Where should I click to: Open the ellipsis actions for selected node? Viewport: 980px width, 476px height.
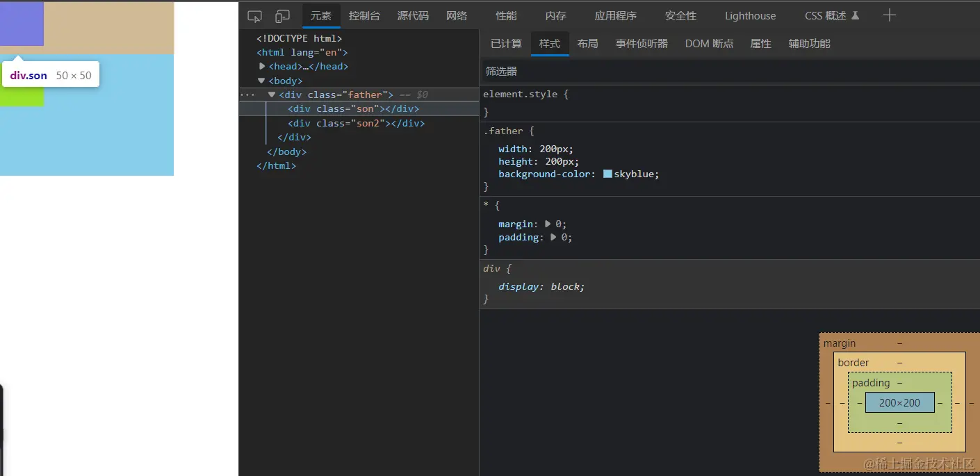(x=247, y=95)
